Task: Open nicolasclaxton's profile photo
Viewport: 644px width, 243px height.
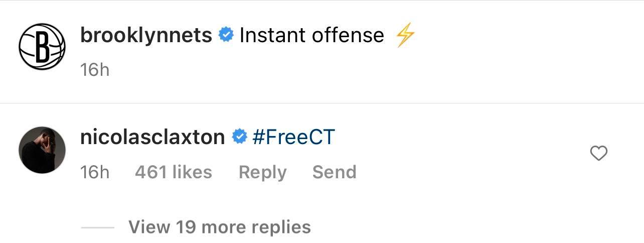Action: [x=42, y=150]
